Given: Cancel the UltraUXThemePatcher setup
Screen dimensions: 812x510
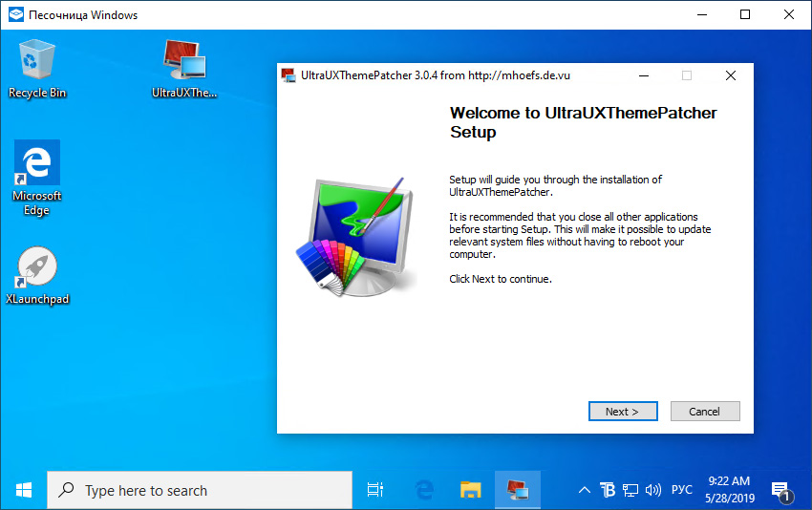Looking at the screenshot, I should pyautogui.click(x=705, y=411).
